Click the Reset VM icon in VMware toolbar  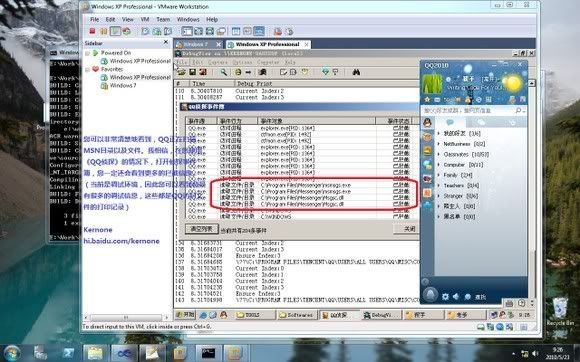[127, 31]
